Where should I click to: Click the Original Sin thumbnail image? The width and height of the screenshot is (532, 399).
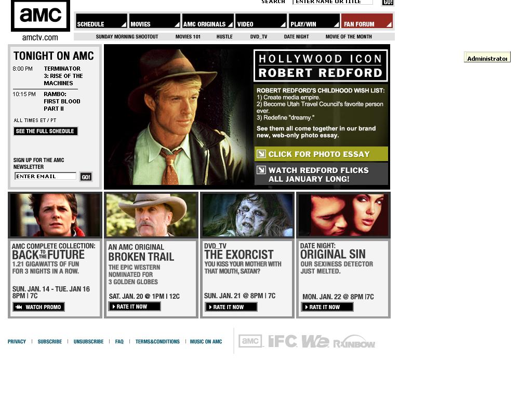coord(343,215)
